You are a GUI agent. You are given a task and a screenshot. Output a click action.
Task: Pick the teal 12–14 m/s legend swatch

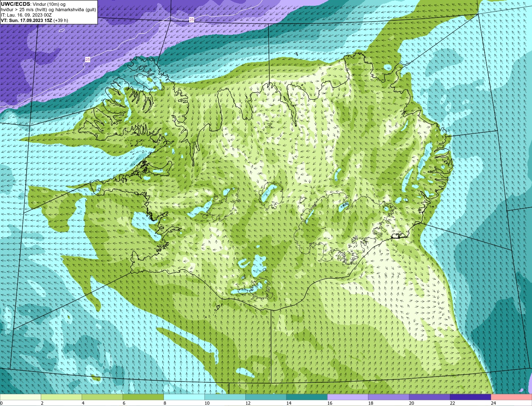pos(266,397)
